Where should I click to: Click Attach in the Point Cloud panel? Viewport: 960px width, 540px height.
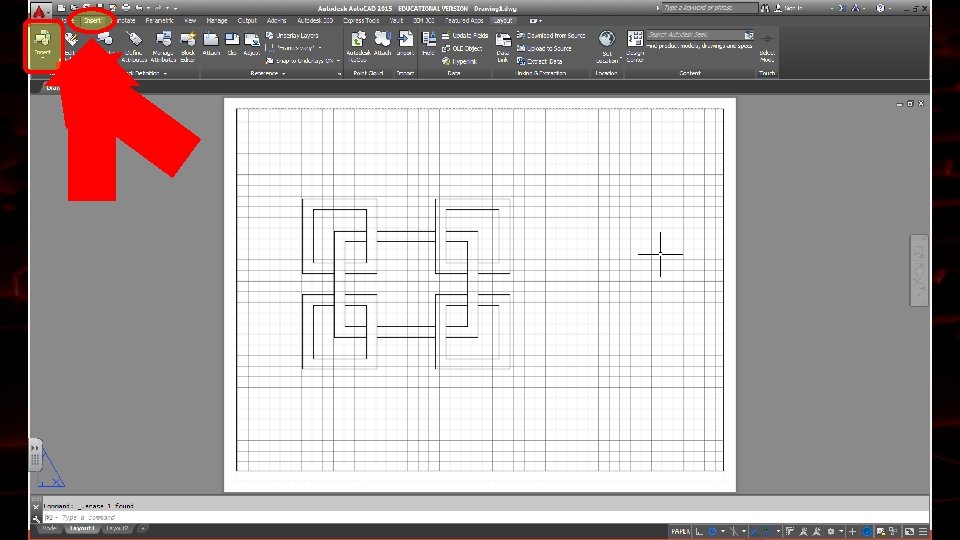383,44
